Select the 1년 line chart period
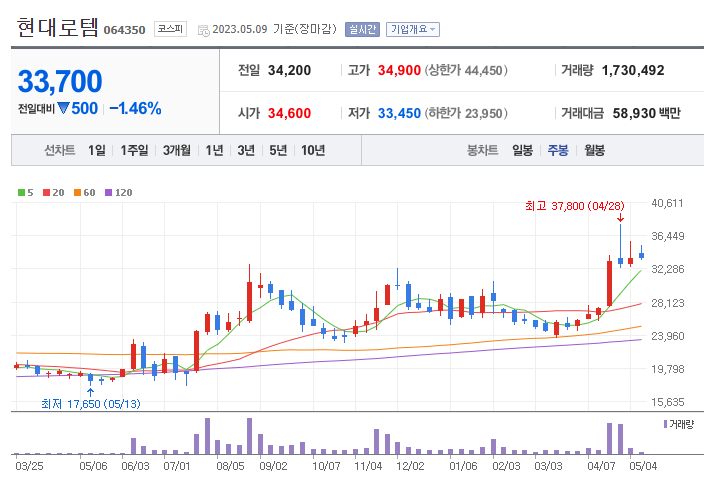The height and width of the screenshot is (480, 704). pyautogui.click(x=214, y=150)
